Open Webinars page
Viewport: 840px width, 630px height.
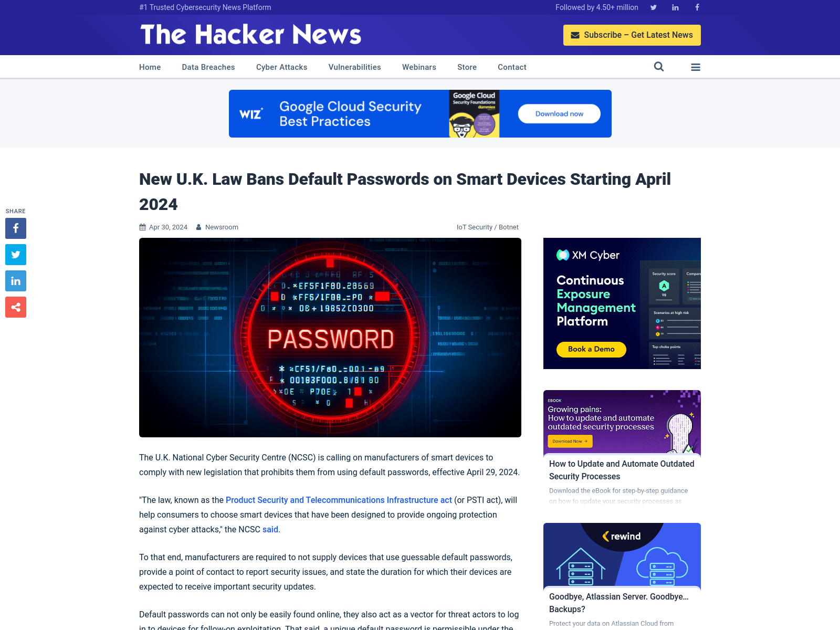[419, 67]
